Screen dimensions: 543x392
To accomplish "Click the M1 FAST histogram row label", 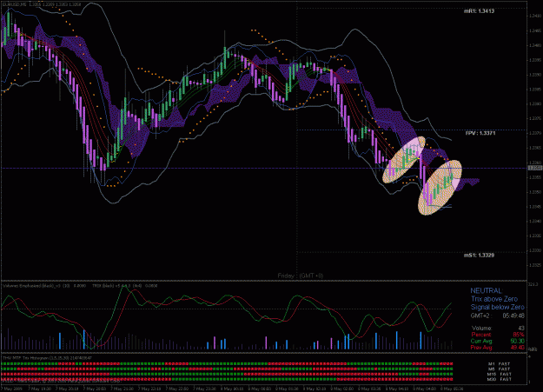I will pyautogui.click(x=499, y=364).
